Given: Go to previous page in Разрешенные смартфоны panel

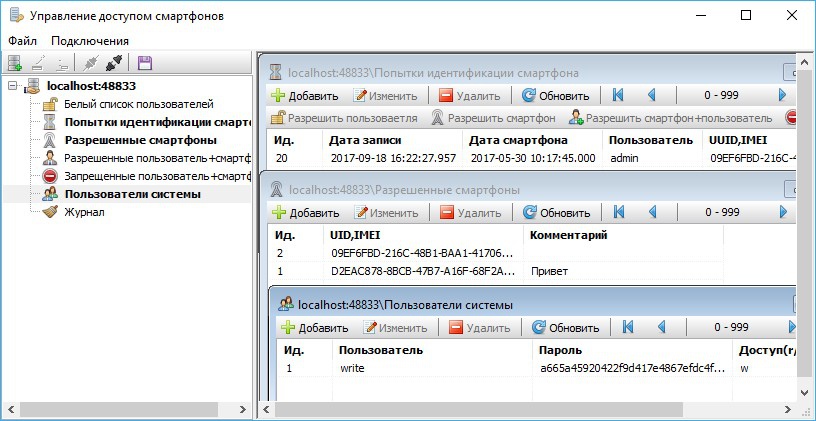Looking at the screenshot, I should [x=651, y=213].
